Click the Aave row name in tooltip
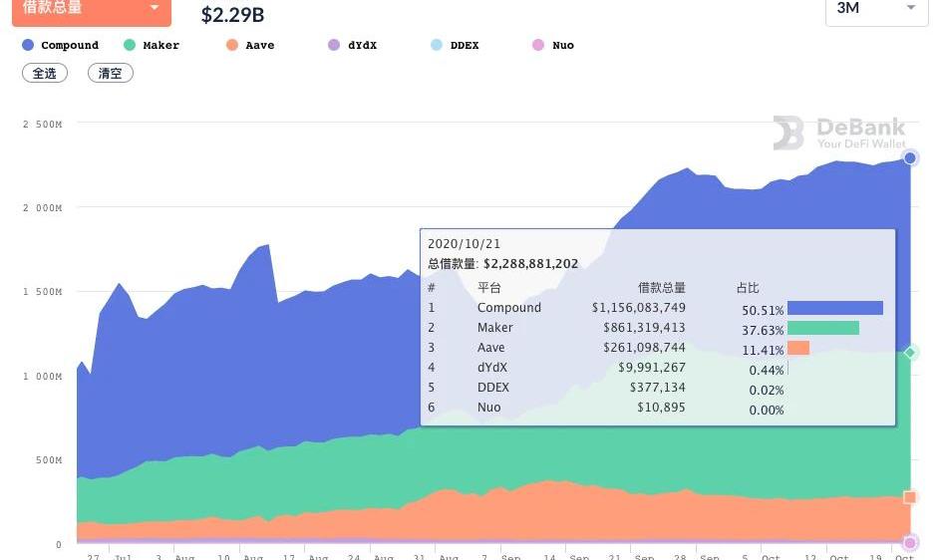Viewport: 940px width, 560px height. (x=491, y=348)
